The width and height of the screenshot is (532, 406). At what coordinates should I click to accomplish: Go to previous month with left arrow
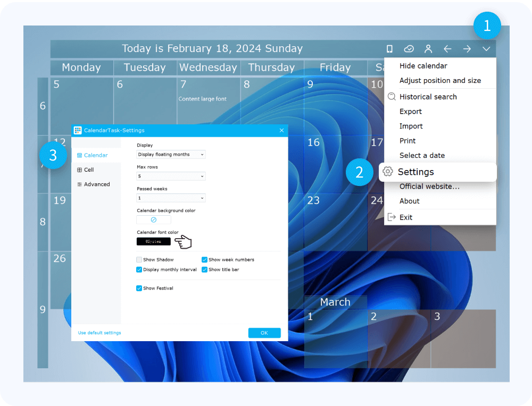coord(447,49)
